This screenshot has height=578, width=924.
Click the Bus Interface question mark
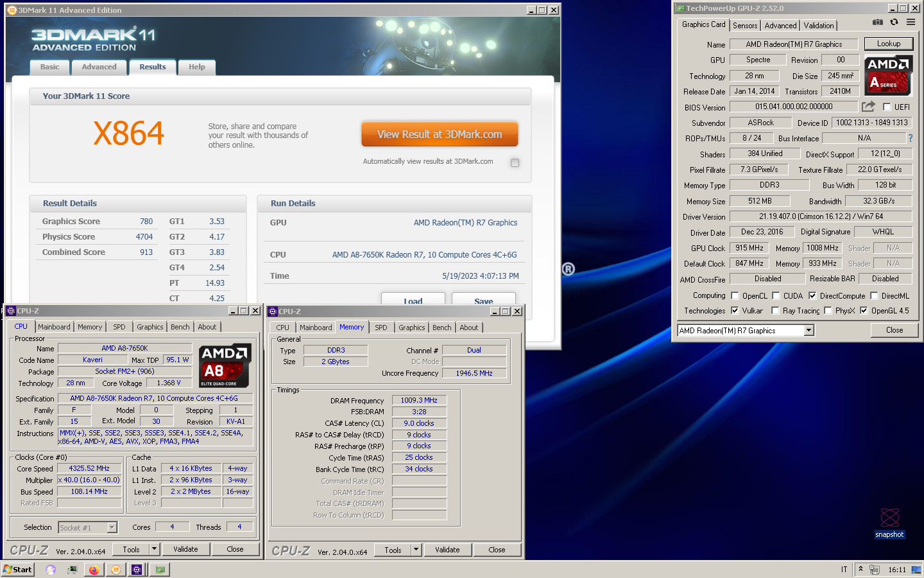(910, 138)
